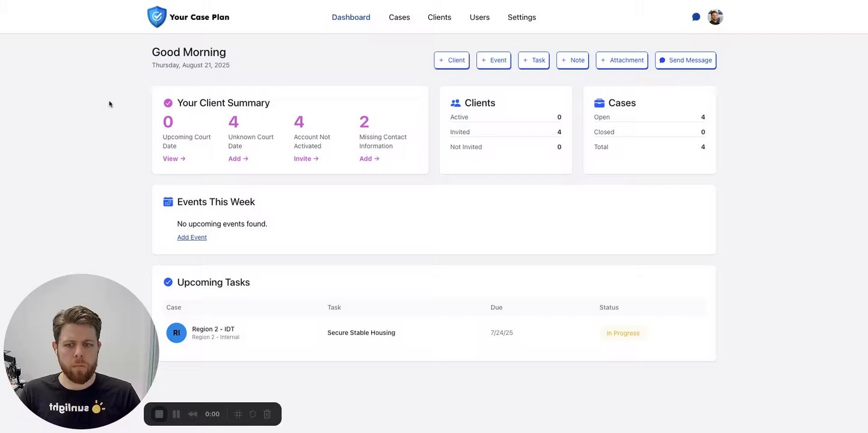Navigate to Clients in top navigation

[439, 17]
